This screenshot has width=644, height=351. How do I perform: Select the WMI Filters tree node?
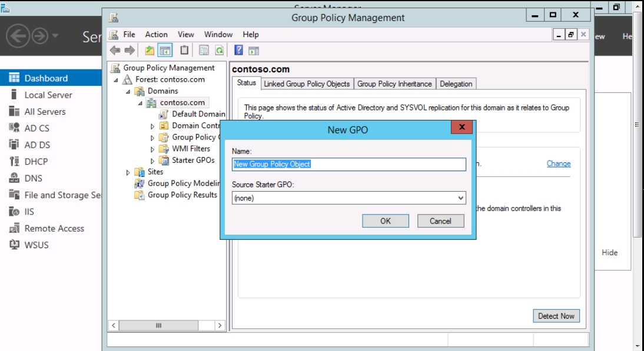[191, 148]
